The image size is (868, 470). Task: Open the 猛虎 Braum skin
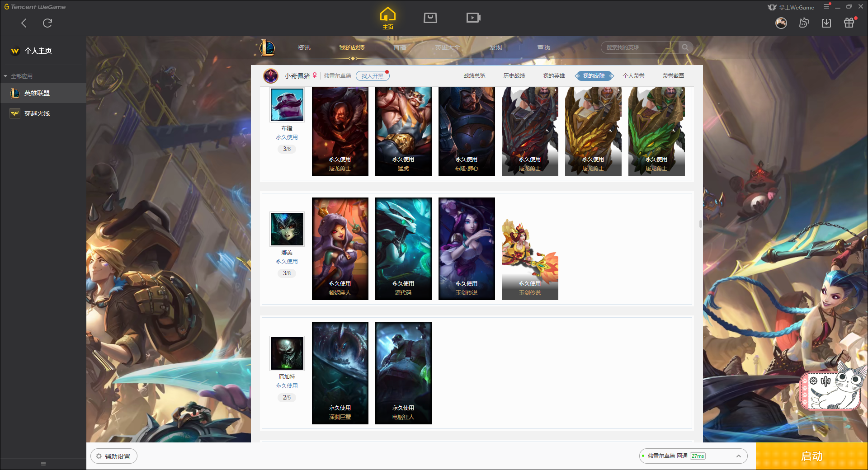pos(403,131)
